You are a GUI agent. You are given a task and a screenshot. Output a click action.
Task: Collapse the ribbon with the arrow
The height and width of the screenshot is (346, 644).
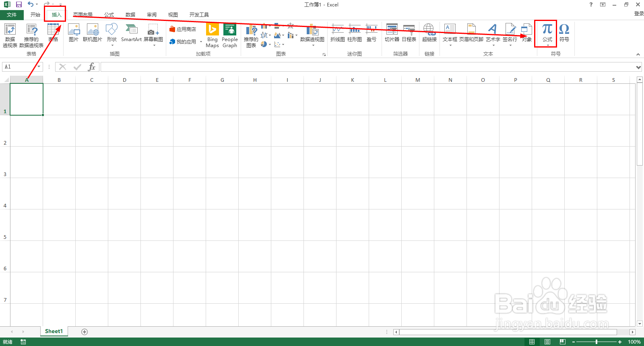click(x=638, y=54)
